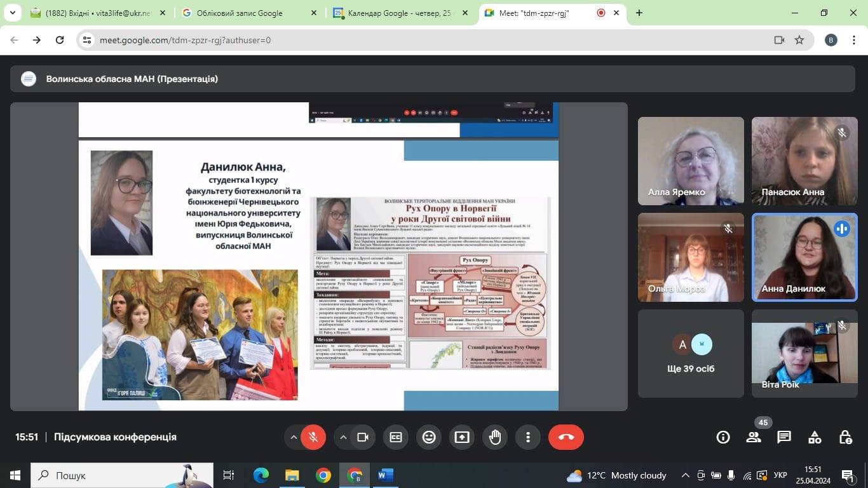Open host controls lock icon

[x=845, y=437]
